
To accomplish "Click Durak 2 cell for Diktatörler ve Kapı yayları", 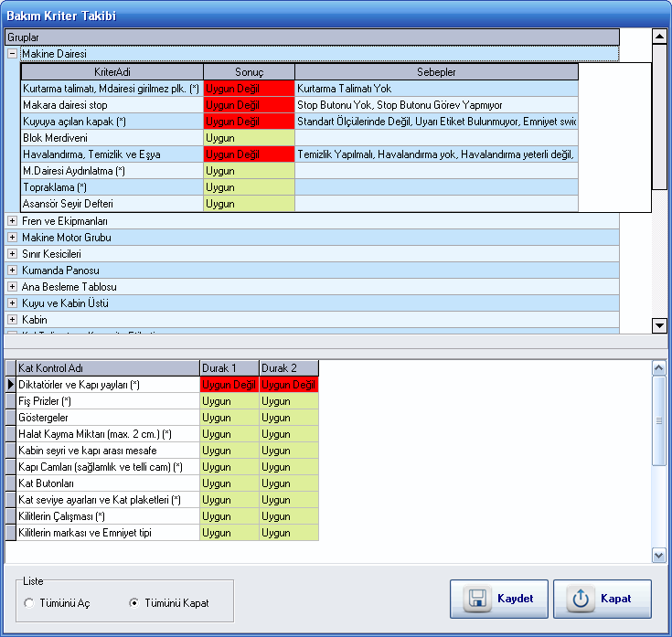I will [x=289, y=385].
